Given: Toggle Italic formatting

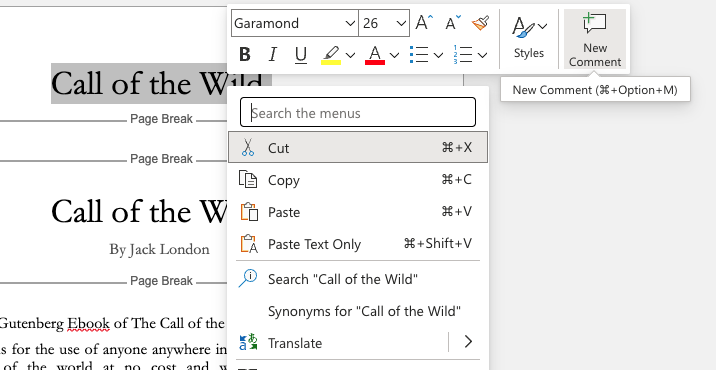Looking at the screenshot, I should click(x=273, y=55).
